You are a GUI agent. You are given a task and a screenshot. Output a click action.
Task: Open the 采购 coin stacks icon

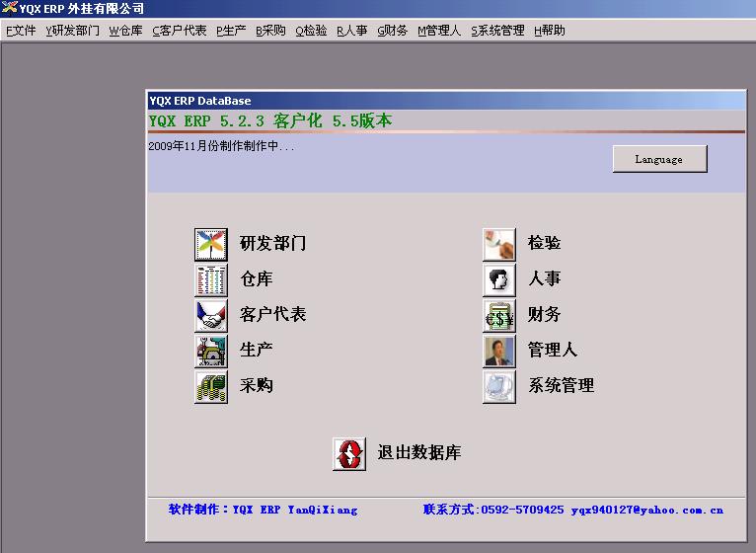(x=210, y=386)
